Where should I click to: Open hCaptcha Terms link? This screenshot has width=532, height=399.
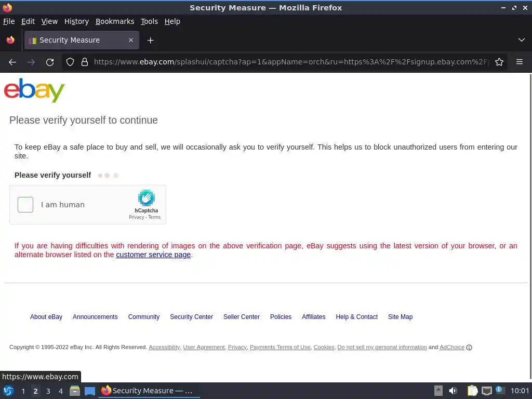coord(154,217)
